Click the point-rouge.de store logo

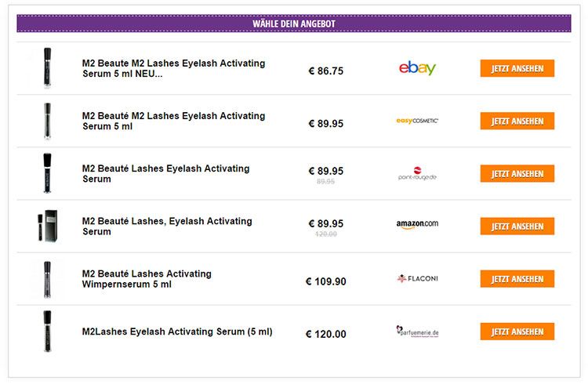417,174
